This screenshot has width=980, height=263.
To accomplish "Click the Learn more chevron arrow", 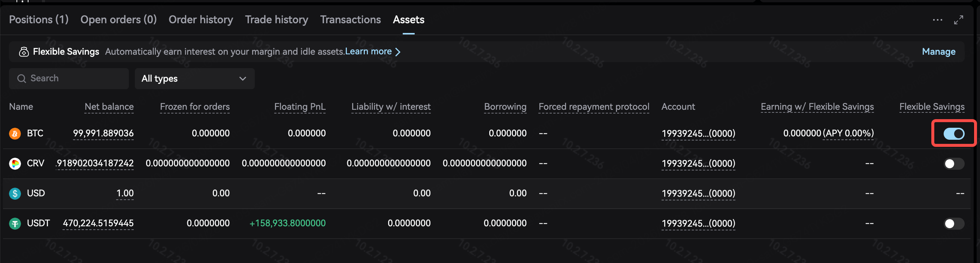I will point(397,52).
